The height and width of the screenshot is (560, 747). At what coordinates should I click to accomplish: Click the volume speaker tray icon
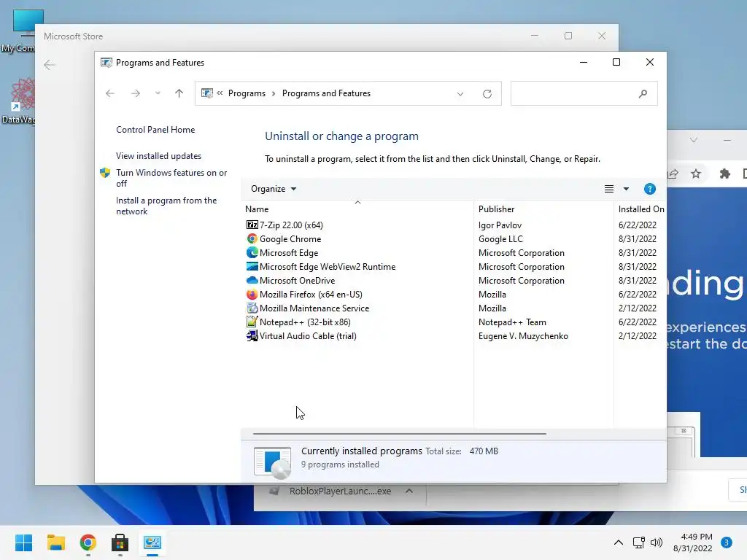click(657, 542)
